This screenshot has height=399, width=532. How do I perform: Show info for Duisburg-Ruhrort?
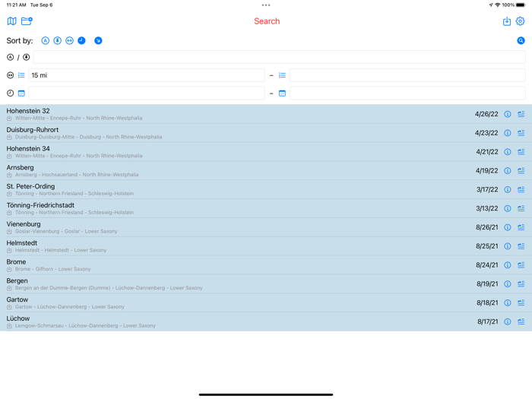507,133
